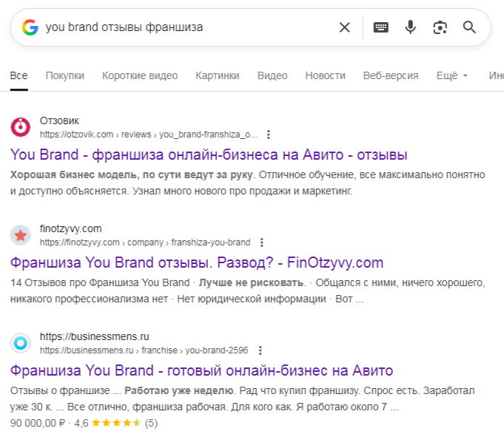This screenshot has width=504, height=434.
Task: Open You Brand отзывы link on Отзовик
Action: tap(209, 155)
